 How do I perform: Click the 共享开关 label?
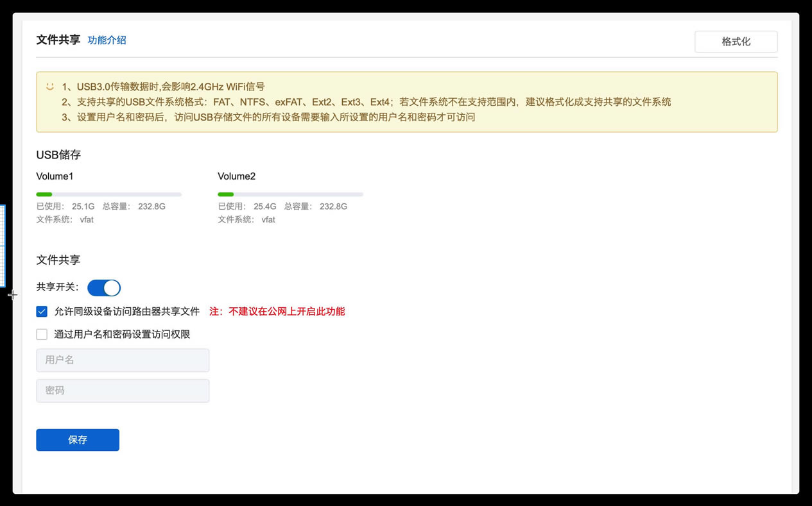point(58,287)
